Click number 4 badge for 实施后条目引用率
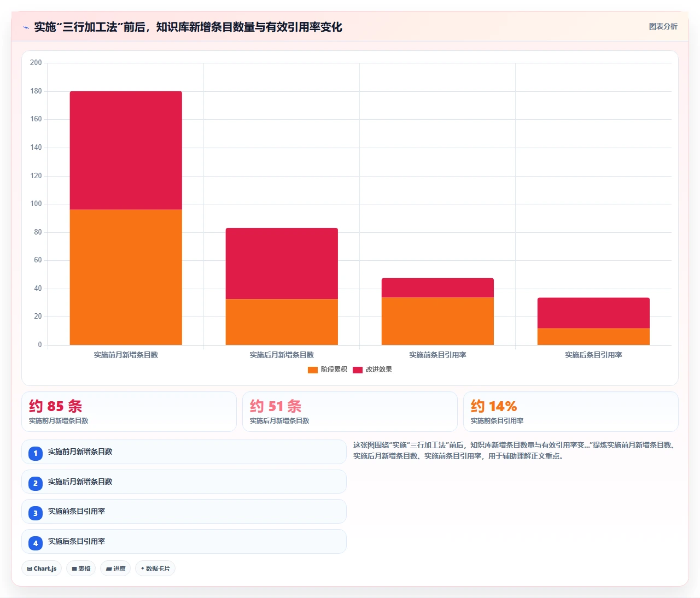This screenshot has height=598, width=700. pos(36,543)
